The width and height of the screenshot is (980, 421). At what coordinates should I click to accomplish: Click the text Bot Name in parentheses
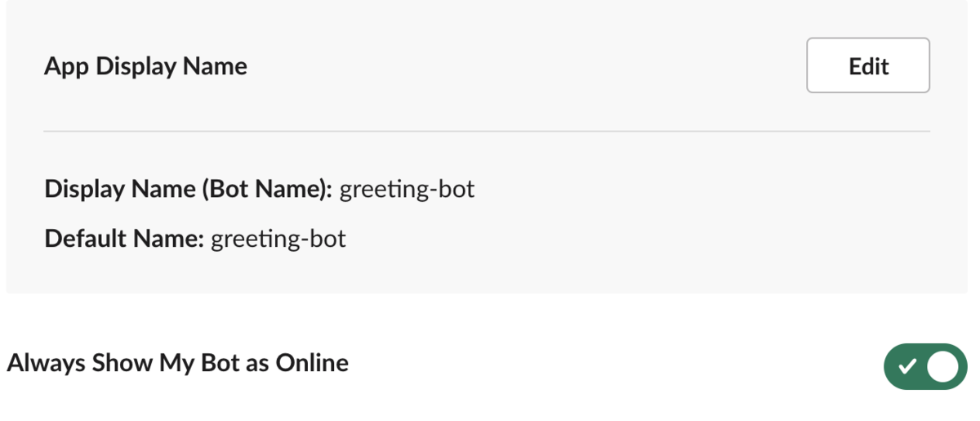tap(263, 190)
